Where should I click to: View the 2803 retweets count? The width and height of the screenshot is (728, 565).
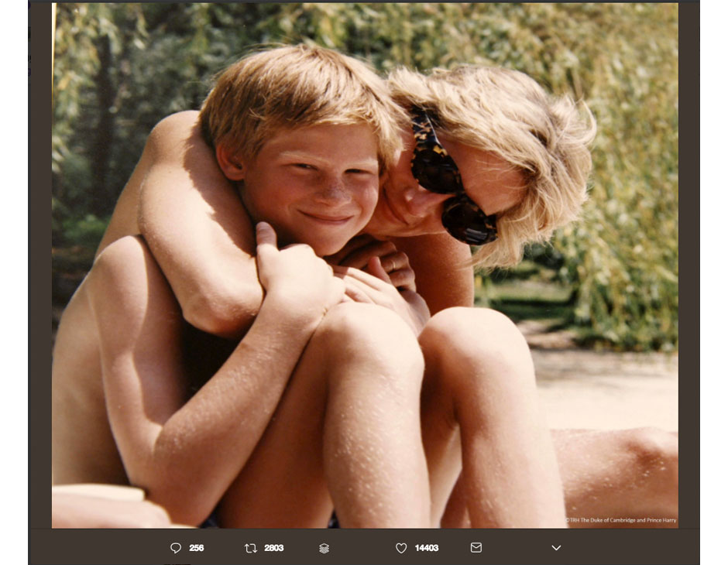point(273,548)
